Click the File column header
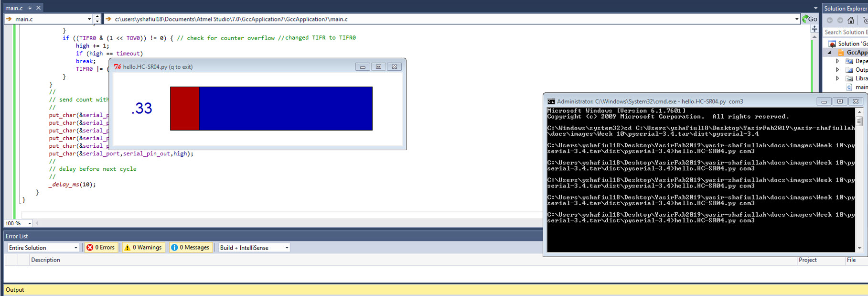Viewport: 868px width, 296px height. (851, 260)
